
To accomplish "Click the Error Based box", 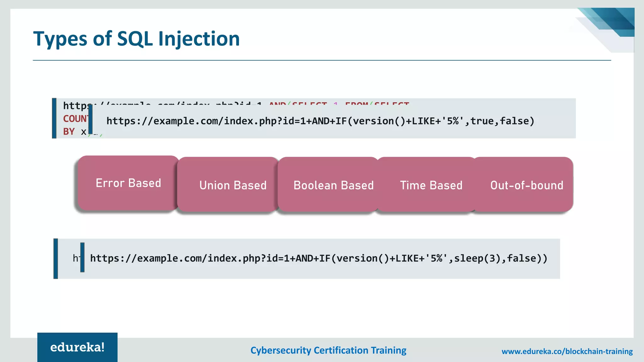I will 128,183.
